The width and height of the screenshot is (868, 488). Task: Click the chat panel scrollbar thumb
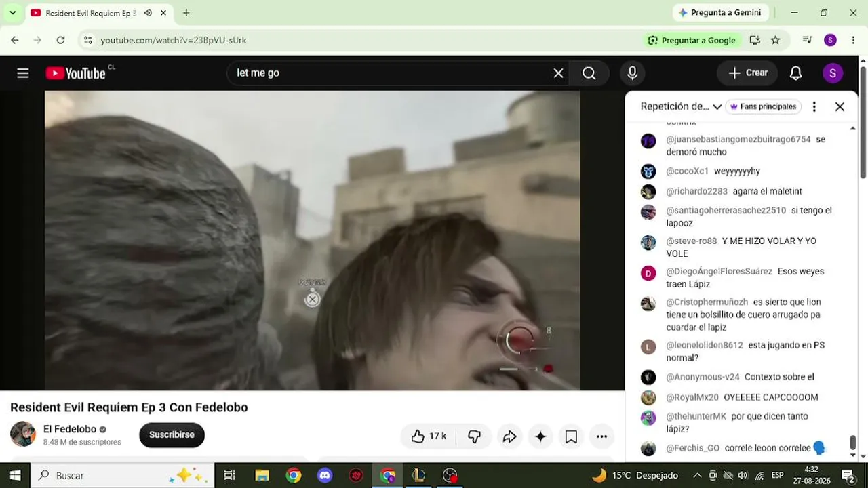853,443
